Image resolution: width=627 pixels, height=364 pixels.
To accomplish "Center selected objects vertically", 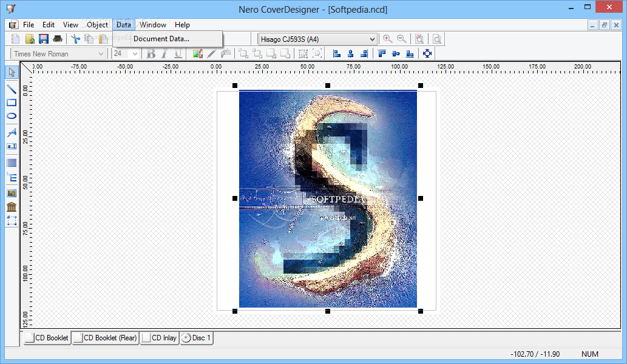I will tap(396, 53).
